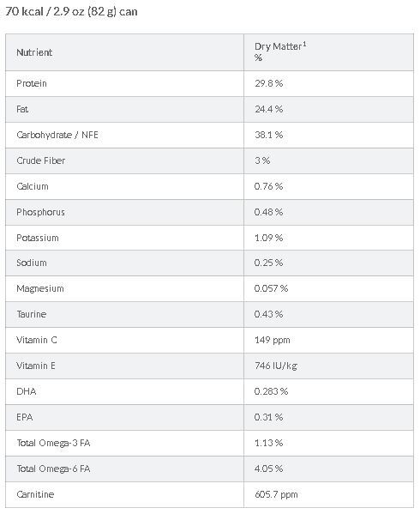The image size is (420, 514).
Task: Click the Calcium 0.76 % value
Action: [268, 186]
